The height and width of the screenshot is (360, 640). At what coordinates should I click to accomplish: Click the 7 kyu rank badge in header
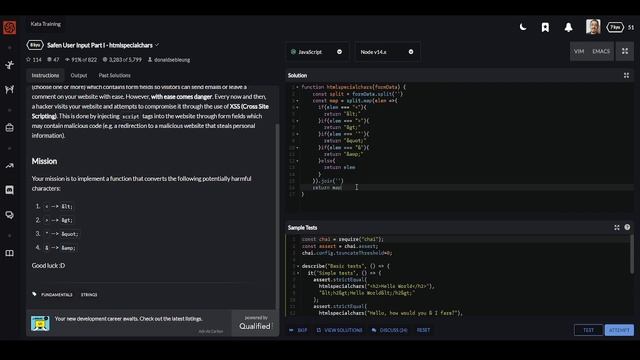[615, 27]
